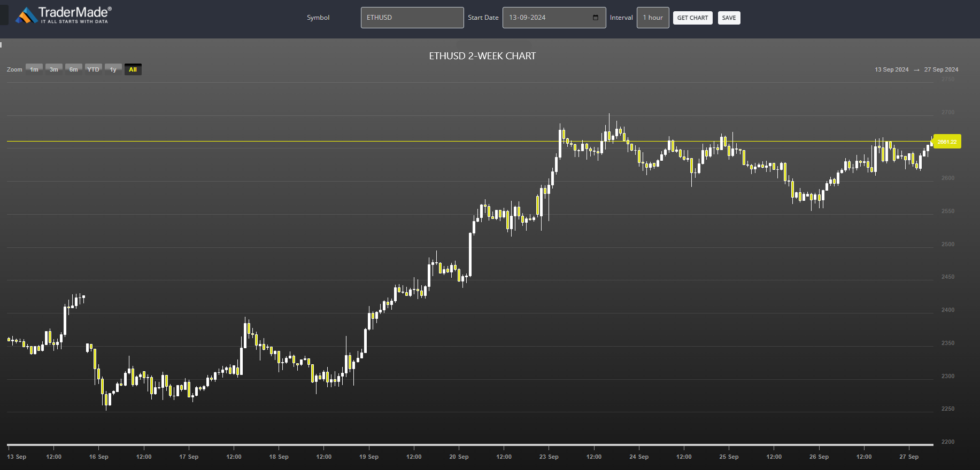Viewport: 980px width, 470px height.
Task: Set zoom range to 3m
Action: pos(54,69)
